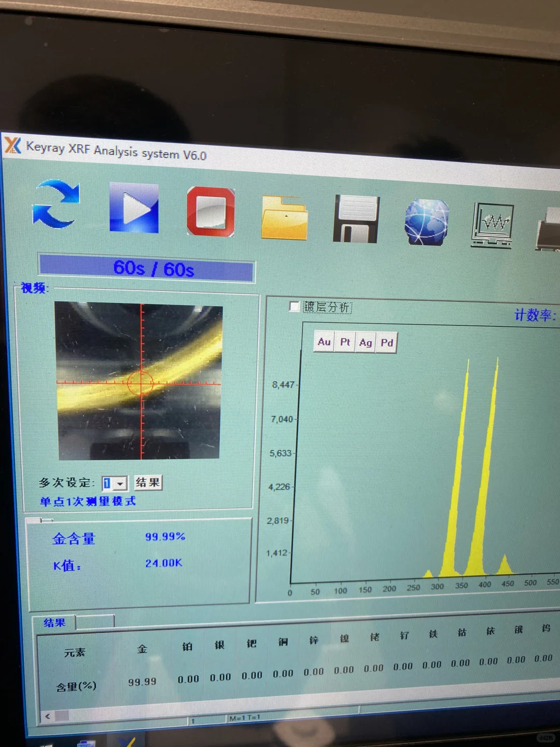Start measurement with the blue play icon
This screenshot has width=560, height=747.
[x=134, y=208]
